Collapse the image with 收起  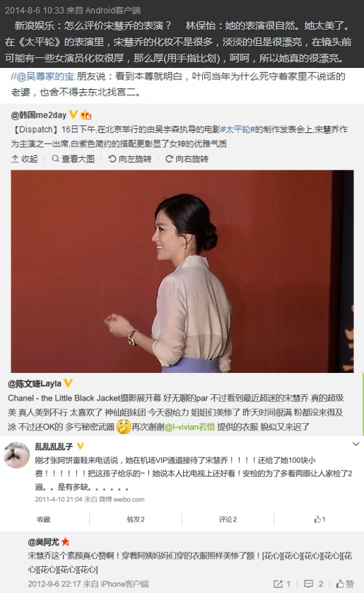coord(25,159)
